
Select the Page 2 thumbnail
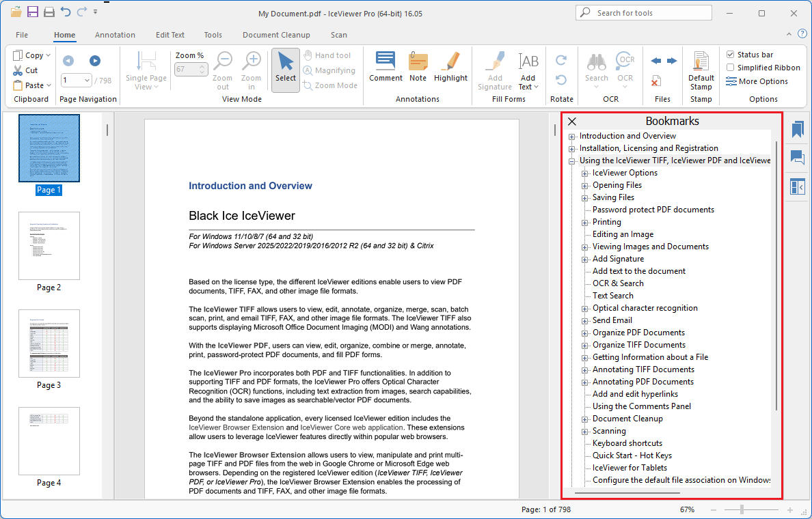coord(49,246)
